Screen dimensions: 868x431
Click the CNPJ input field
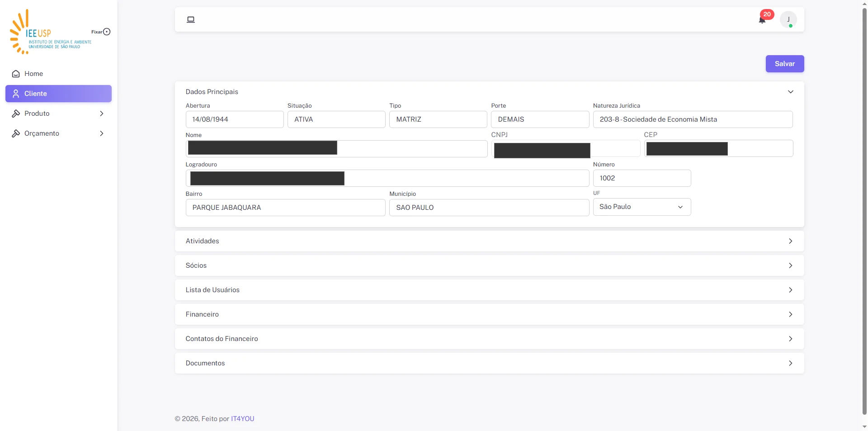[566, 148]
